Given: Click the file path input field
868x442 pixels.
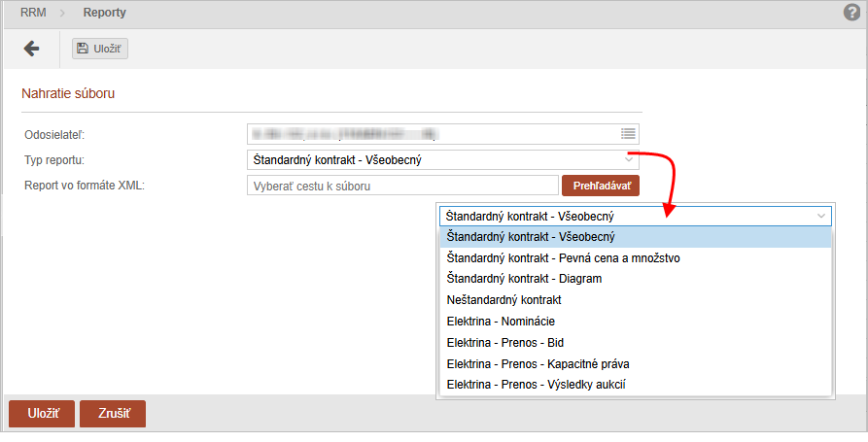Looking at the screenshot, I should tap(401, 186).
